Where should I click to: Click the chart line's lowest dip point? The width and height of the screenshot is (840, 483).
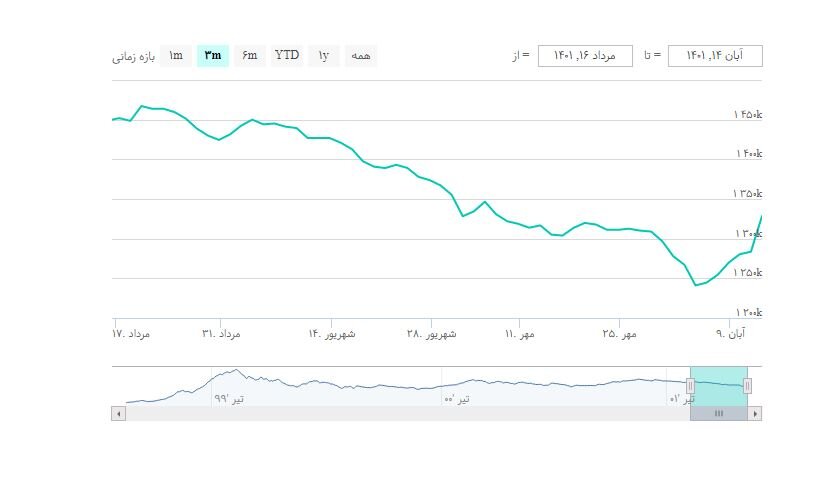(x=695, y=285)
